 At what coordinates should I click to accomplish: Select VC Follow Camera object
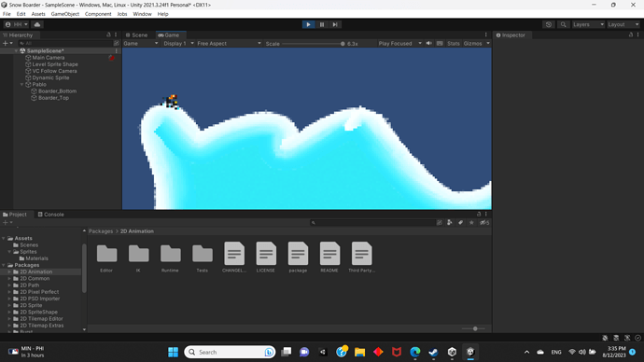pos(54,71)
